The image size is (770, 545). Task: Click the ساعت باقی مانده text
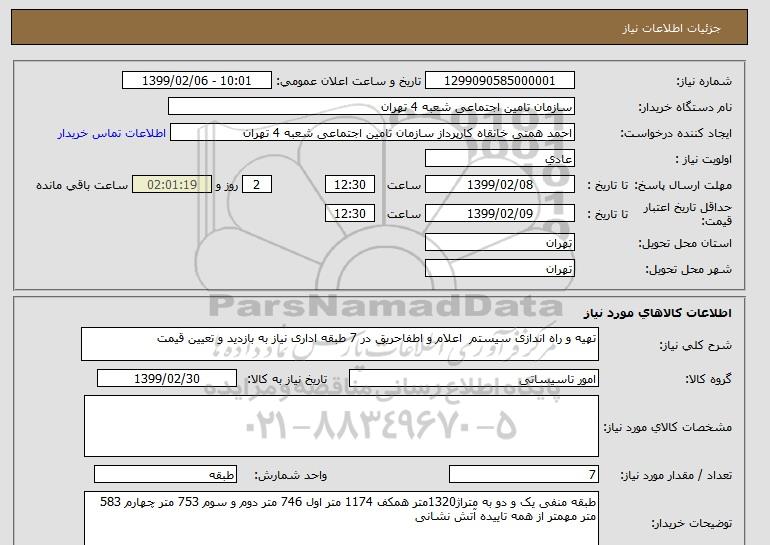coord(82,185)
